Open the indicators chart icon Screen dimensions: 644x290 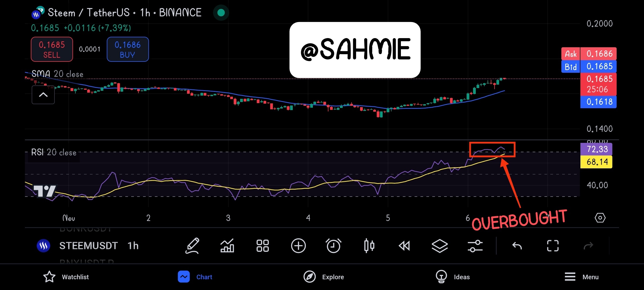click(x=227, y=246)
